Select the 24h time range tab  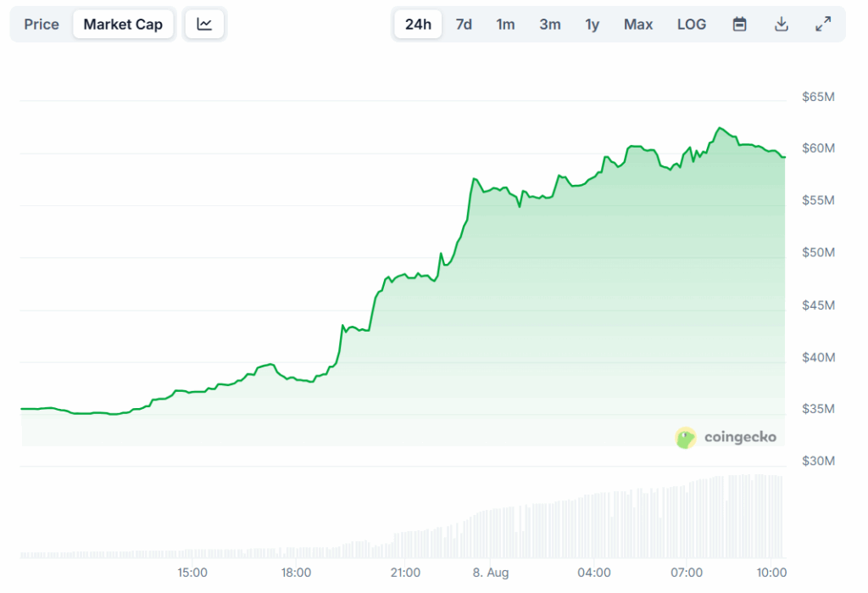click(418, 24)
